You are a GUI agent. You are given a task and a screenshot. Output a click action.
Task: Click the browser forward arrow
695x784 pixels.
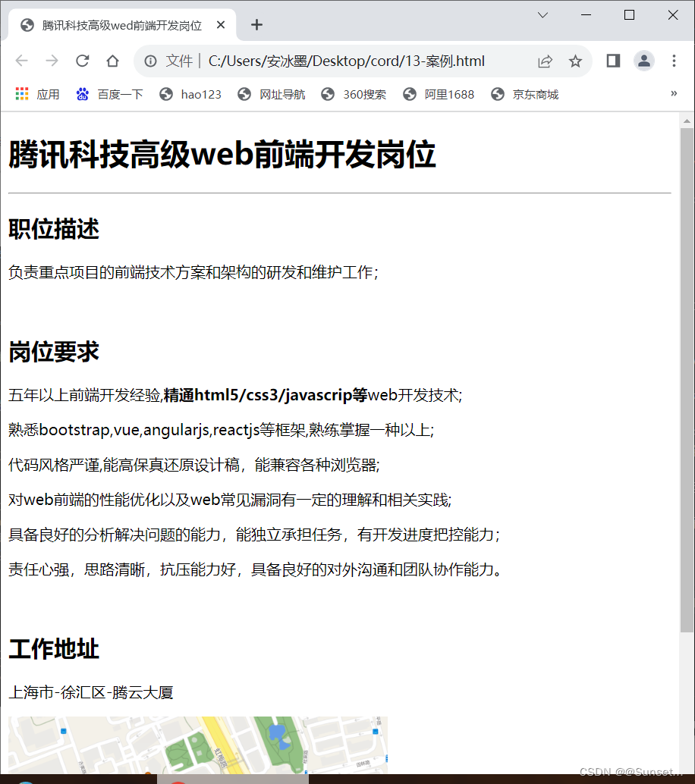pyautogui.click(x=52, y=61)
